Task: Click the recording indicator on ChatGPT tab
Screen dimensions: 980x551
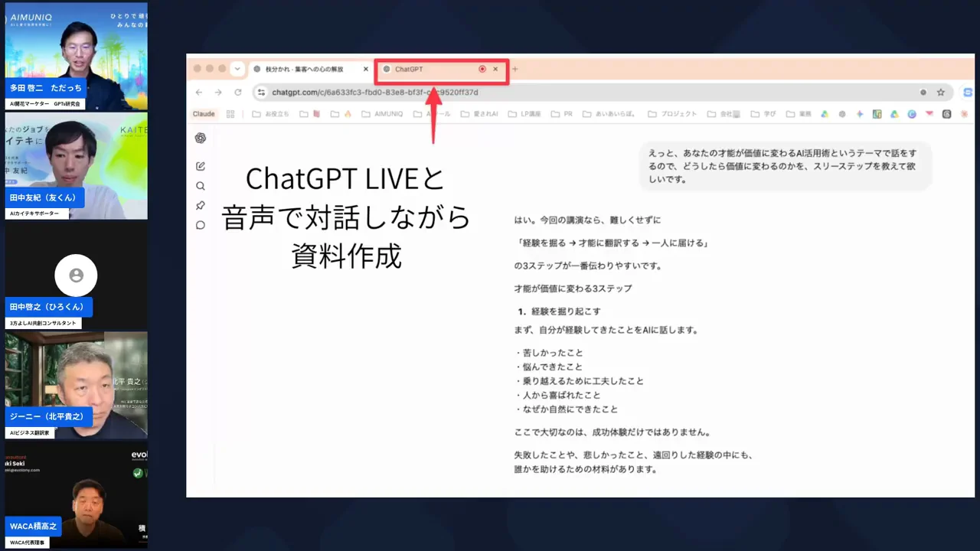Action: click(x=482, y=69)
